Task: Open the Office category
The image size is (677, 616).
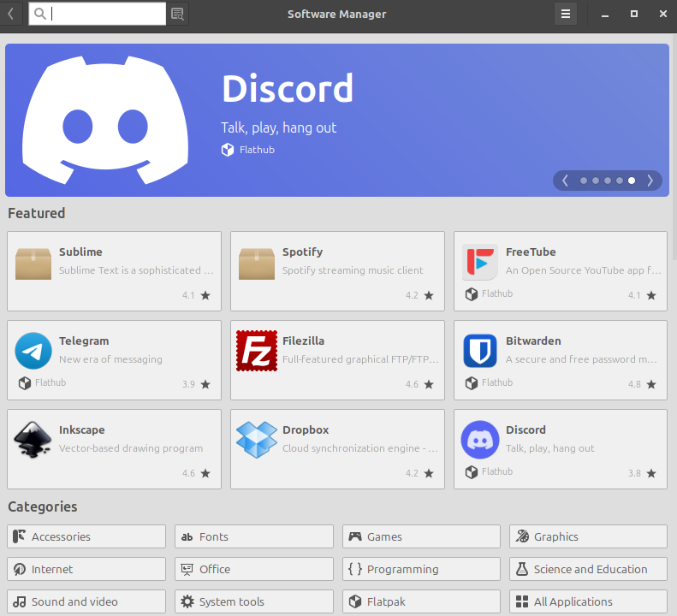Action: click(254, 569)
